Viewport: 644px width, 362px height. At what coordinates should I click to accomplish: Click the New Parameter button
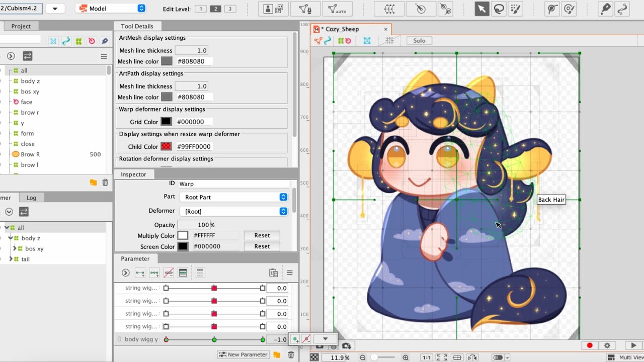pos(243,354)
